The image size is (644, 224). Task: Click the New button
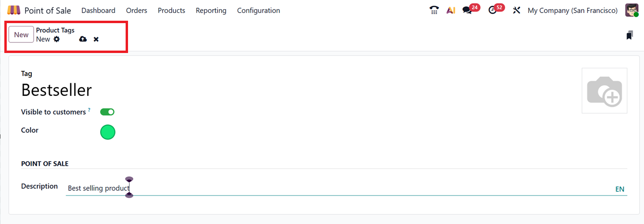21,35
